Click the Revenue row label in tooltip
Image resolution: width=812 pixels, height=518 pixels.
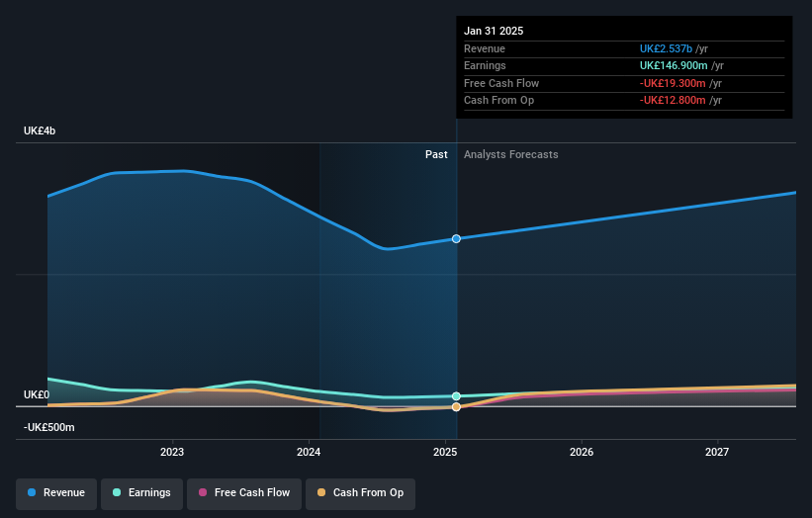pyautogui.click(x=485, y=48)
